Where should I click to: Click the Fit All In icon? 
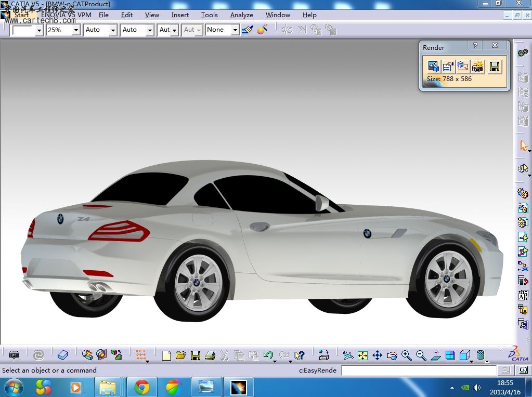coord(362,355)
